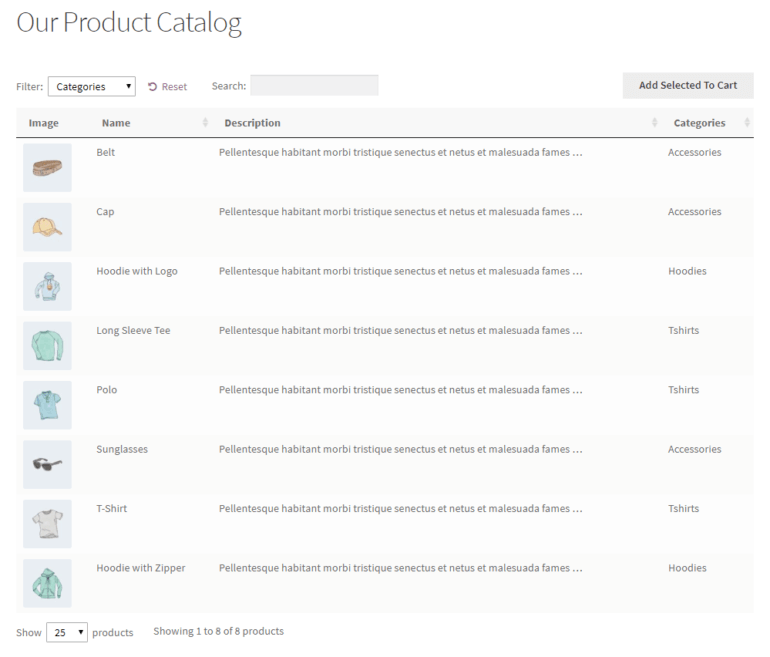The width and height of the screenshot is (770, 657).
Task: Sort by Name column sort arrows
Action: pyautogui.click(x=205, y=123)
